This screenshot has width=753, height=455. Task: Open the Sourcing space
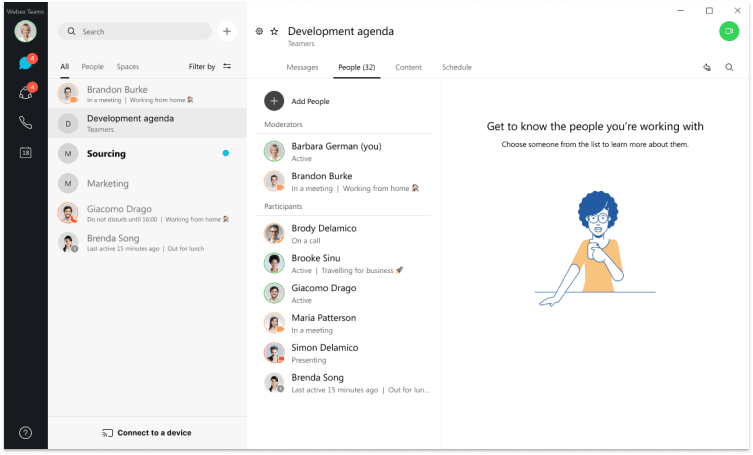pos(147,154)
